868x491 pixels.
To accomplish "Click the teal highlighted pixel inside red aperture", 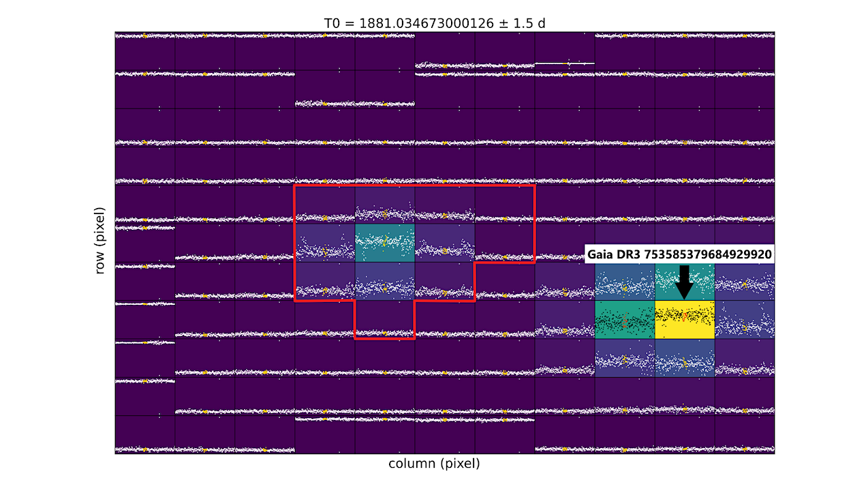I will pyautogui.click(x=384, y=241).
